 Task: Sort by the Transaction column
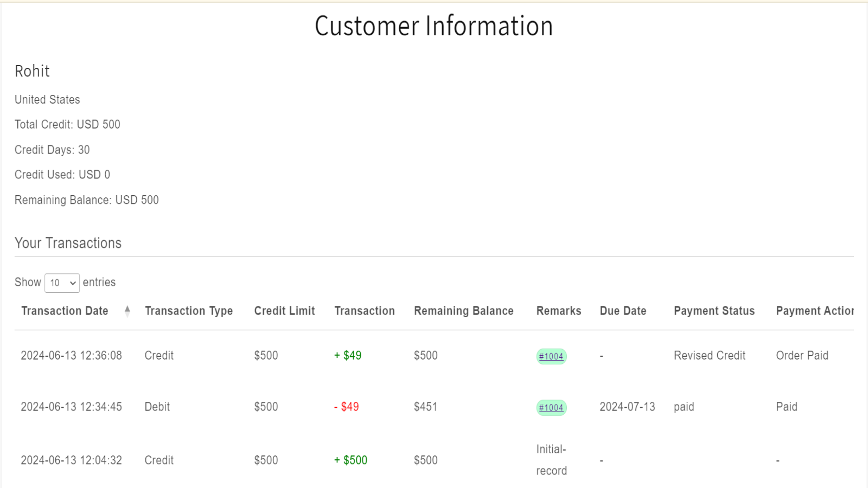pyautogui.click(x=365, y=311)
